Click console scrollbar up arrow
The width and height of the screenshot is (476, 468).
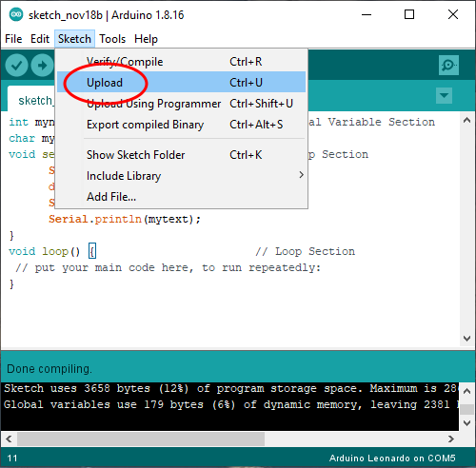pos(466,391)
